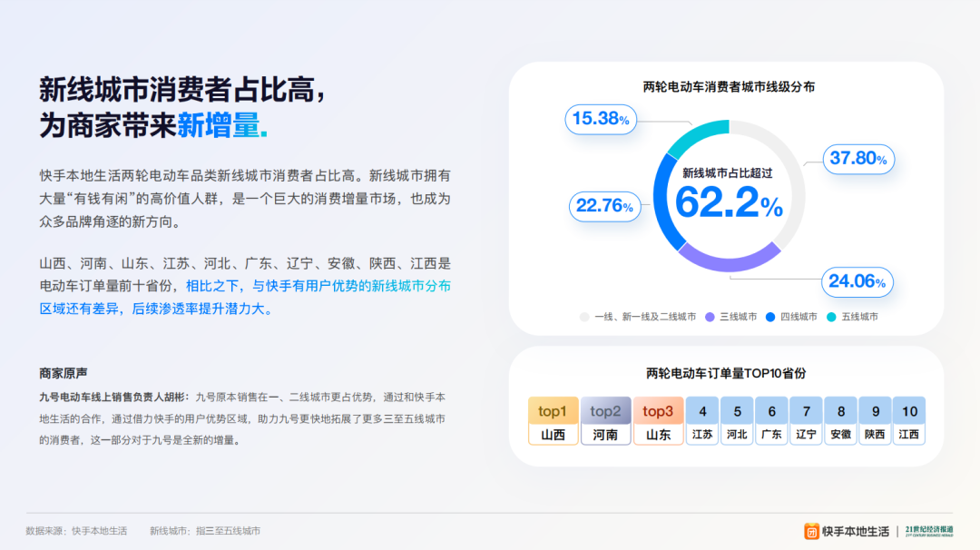This screenshot has width=980, height=550.
Task: Click the 河北 province label in table
Action: (737, 435)
